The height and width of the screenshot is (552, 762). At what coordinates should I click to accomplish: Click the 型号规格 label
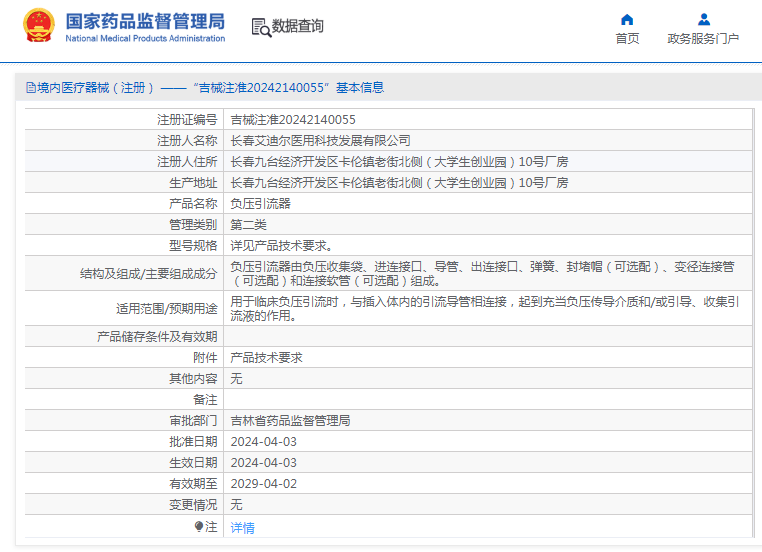click(x=193, y=245)
